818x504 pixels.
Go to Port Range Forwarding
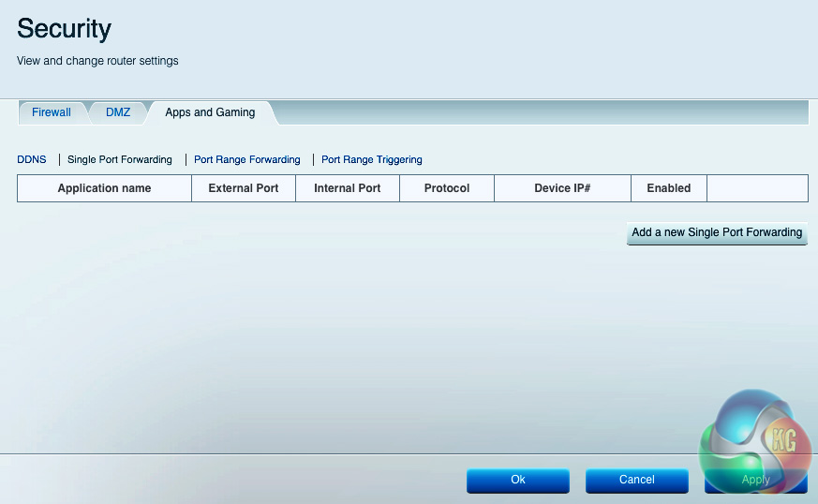click(x=247, y=159)
